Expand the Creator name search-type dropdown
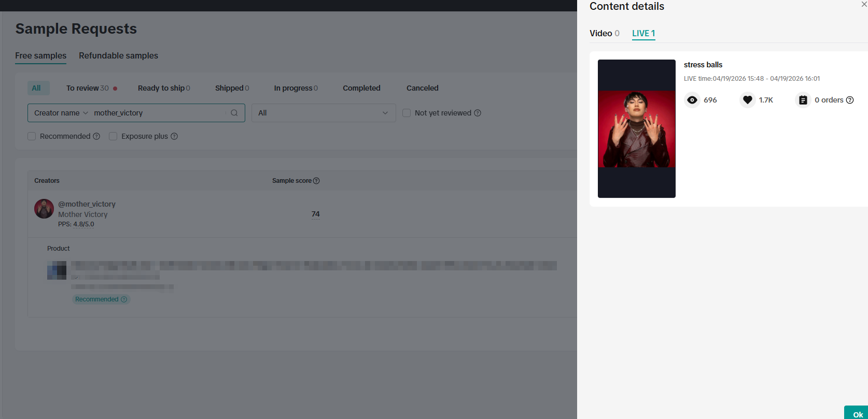This screenshot has width=868, height=419. (x=61, y=113)
